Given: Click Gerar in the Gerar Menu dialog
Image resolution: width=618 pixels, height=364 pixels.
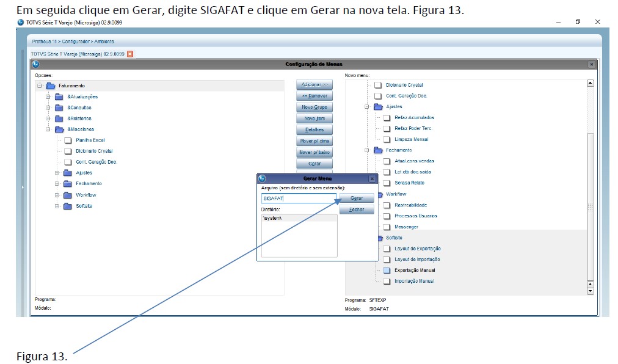Looking at the screenshot, I should 357,198.
